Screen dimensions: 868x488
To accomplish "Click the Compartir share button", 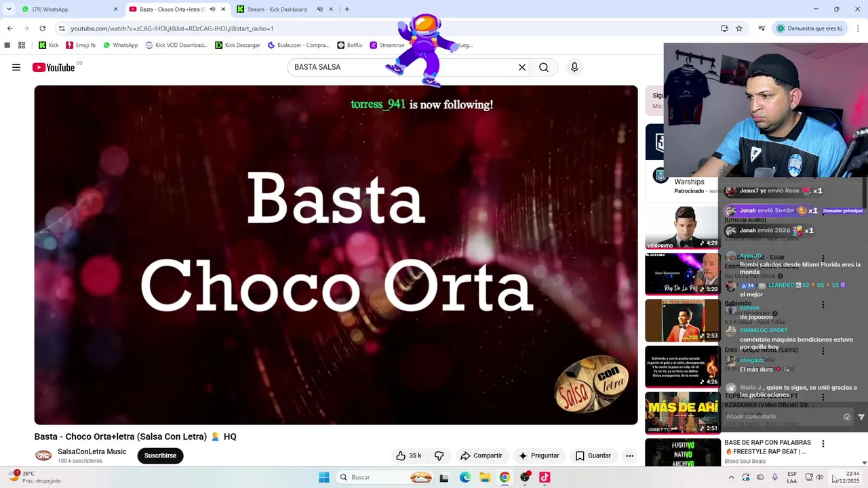I will (x=481, y=455).
